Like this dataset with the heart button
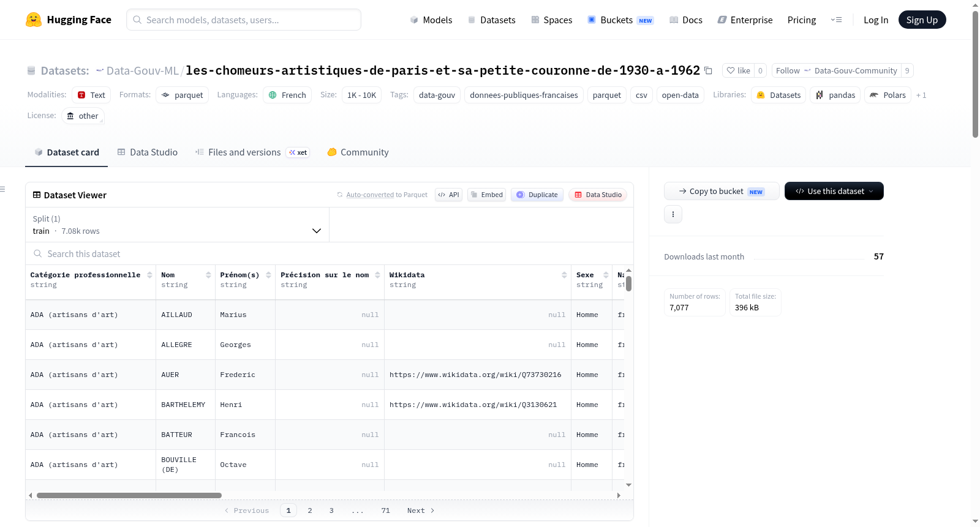 point(738,70)
